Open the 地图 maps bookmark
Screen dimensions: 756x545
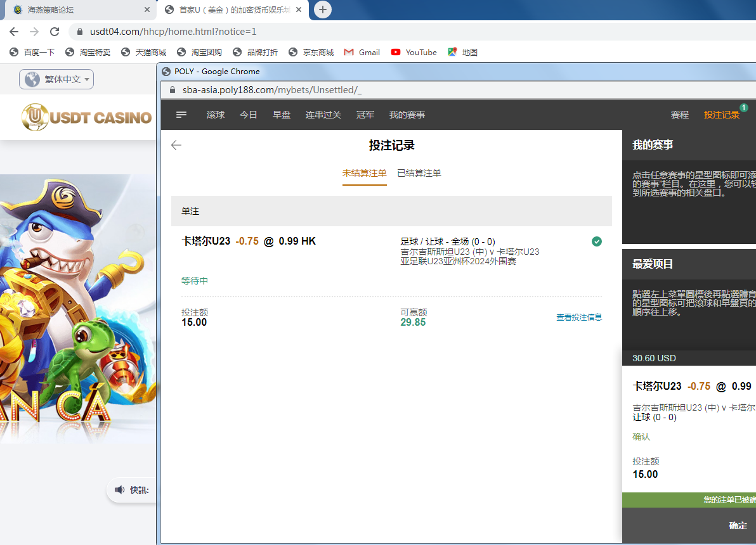coord(462,52)
